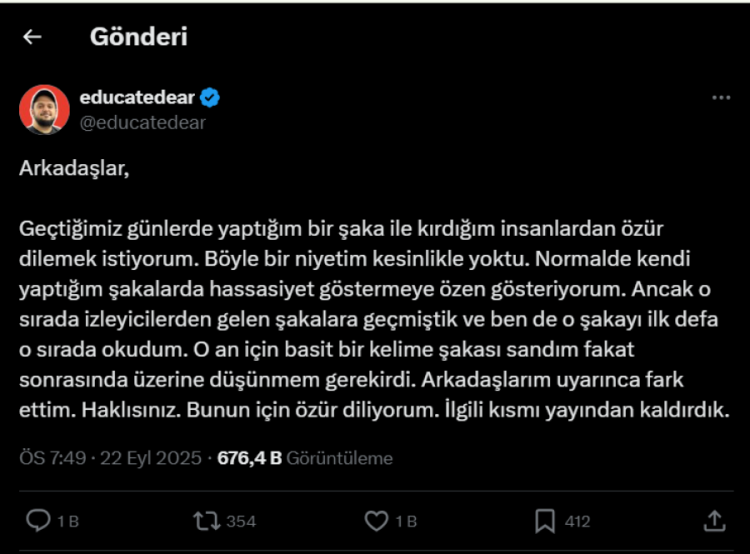Go back using the left arrow
This screenshot has width=750, height=554.
tap(33, 37)
